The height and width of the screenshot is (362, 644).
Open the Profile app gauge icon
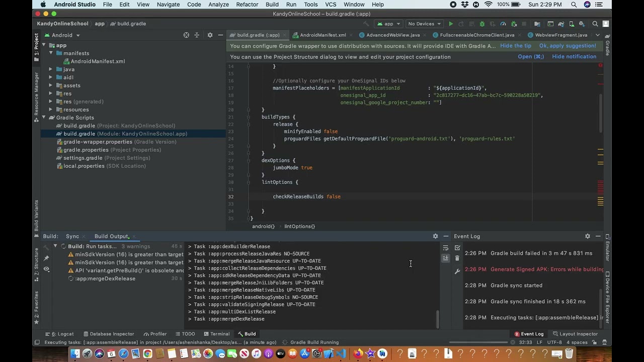pyautogui.click(x=503, y=24)
